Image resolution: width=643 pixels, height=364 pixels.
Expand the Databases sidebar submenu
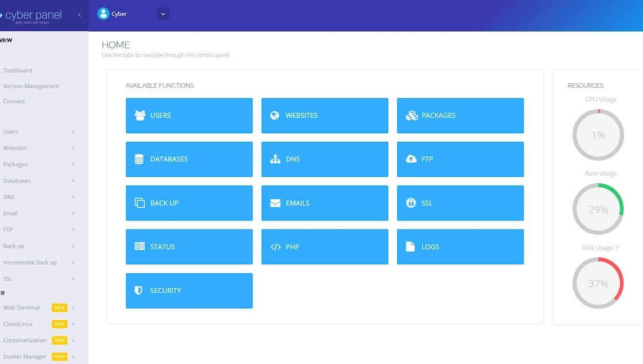(73, 181)
